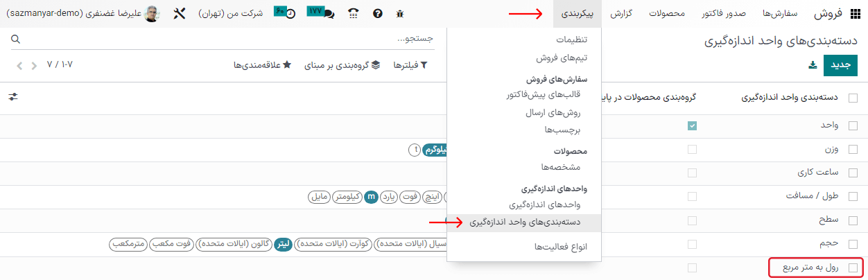Open the help question mark icon
Screen dimensions: 868x280
point(377,13)
